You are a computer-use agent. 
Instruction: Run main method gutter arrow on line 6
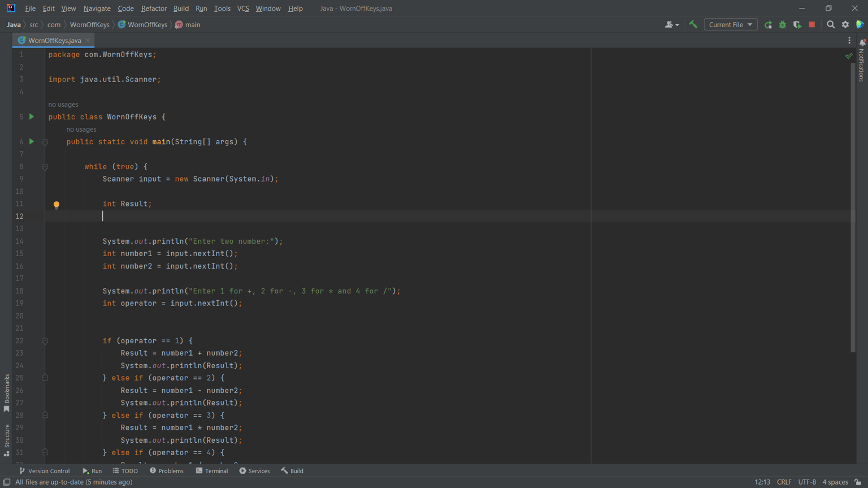pos(32,141)
